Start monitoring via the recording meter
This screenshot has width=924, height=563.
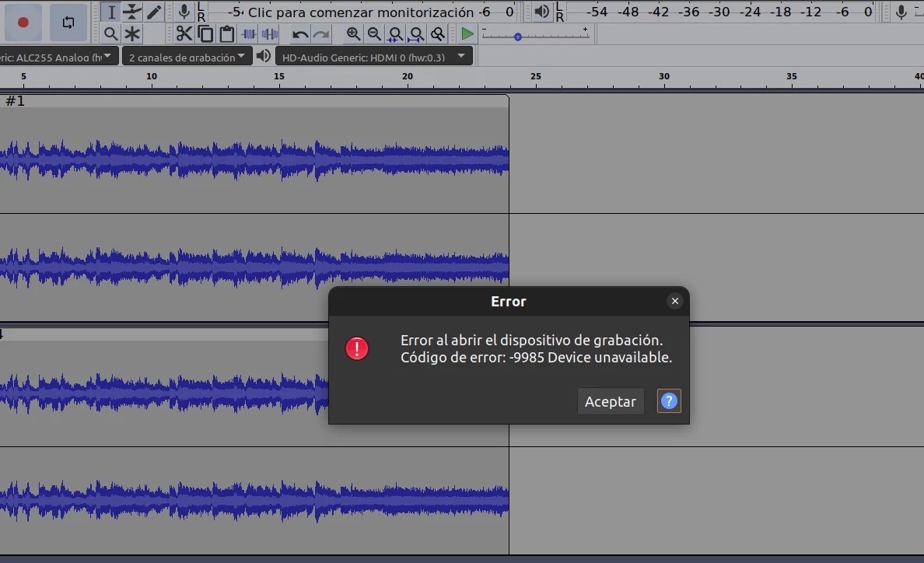click(x=350, y=12)
